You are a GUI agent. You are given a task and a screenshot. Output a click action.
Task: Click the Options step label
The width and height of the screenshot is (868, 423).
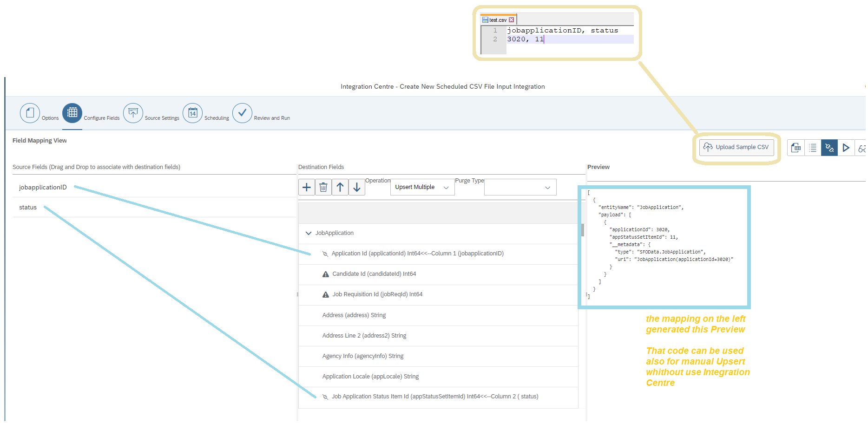click(x=50, y=118)
